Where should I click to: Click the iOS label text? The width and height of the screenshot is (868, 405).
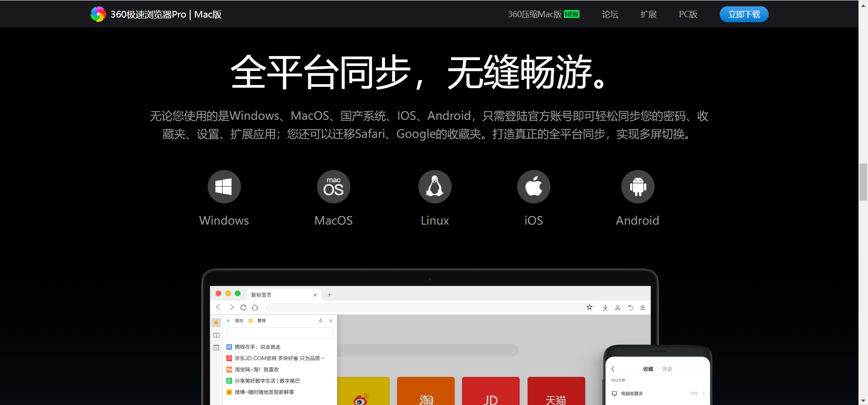coord(534,221)
